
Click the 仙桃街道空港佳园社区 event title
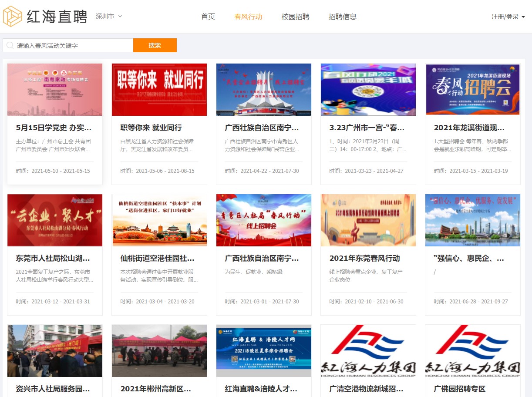coord(158,259)
